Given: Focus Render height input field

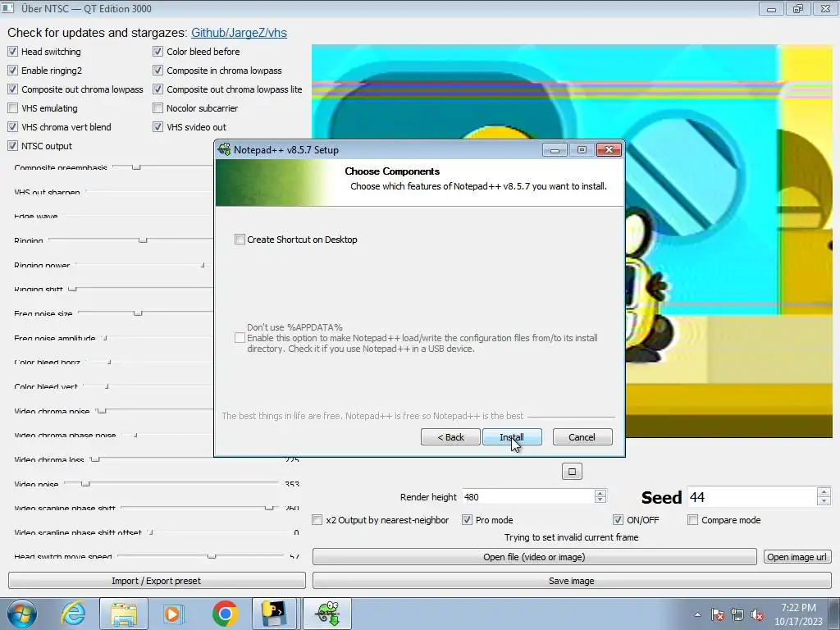Looking at the screenshot, I should coord(528,497).
